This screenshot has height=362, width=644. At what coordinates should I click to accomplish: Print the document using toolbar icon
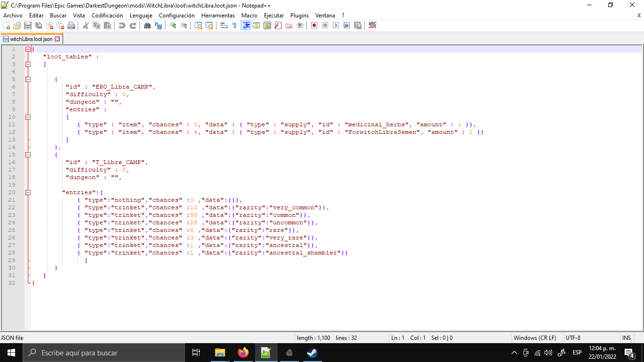[71, 25]
